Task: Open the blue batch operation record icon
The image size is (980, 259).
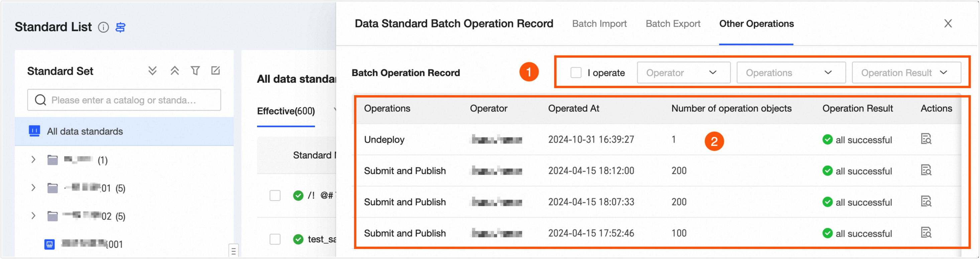Action: (x=121, y=27)
